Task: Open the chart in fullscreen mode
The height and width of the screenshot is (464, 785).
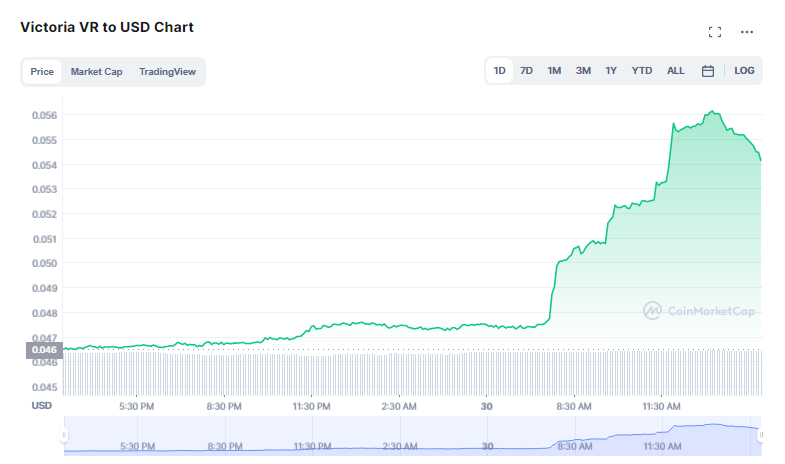Action: (715, 32)
